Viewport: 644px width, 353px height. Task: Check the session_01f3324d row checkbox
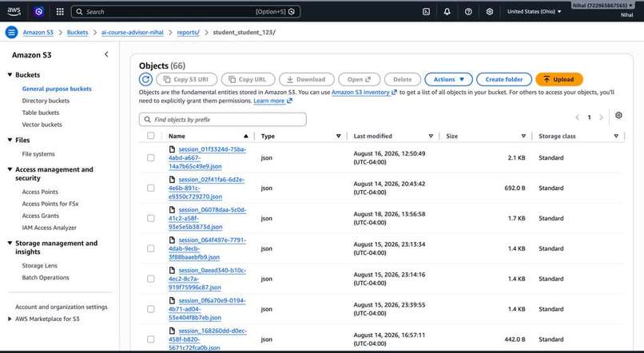click(151, 157)
